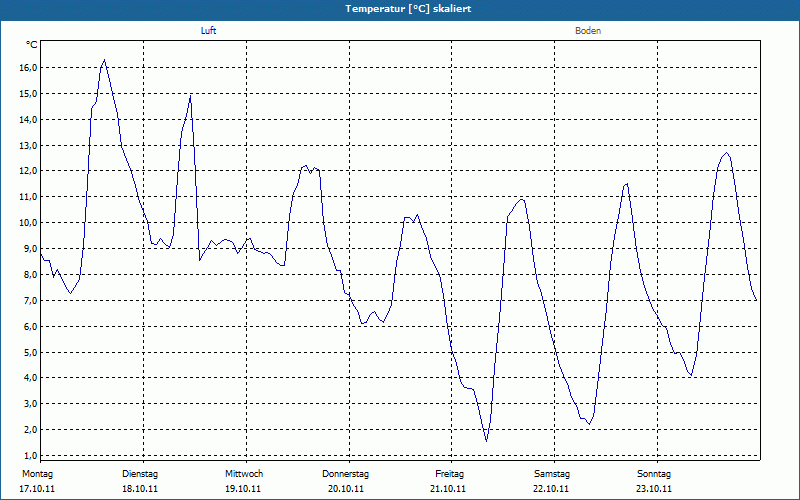
Task: Click the date 18.10.11
Action: 140,489
